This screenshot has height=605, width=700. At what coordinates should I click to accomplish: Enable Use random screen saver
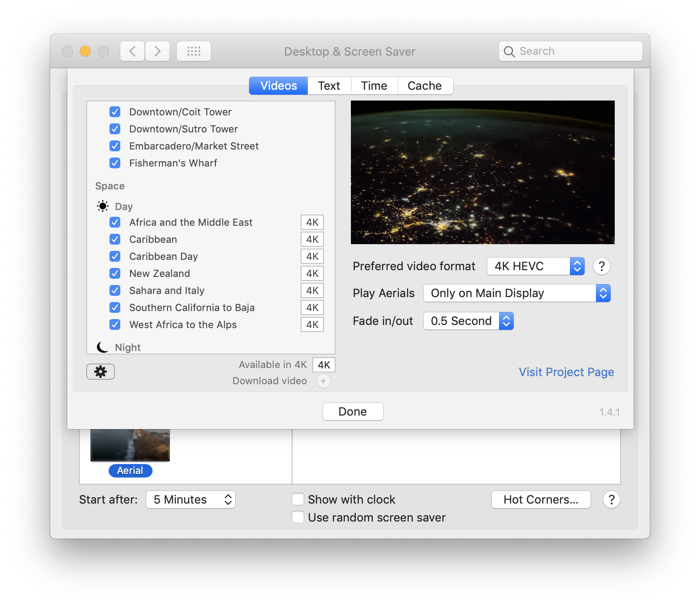[x=298, y=517]
